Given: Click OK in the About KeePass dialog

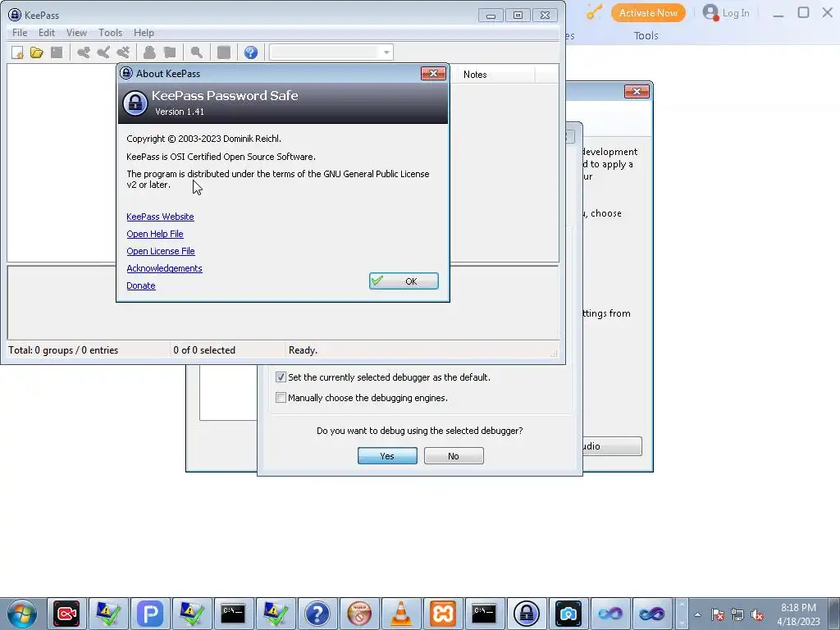Looking at the screenshot, I should (404, 281).
